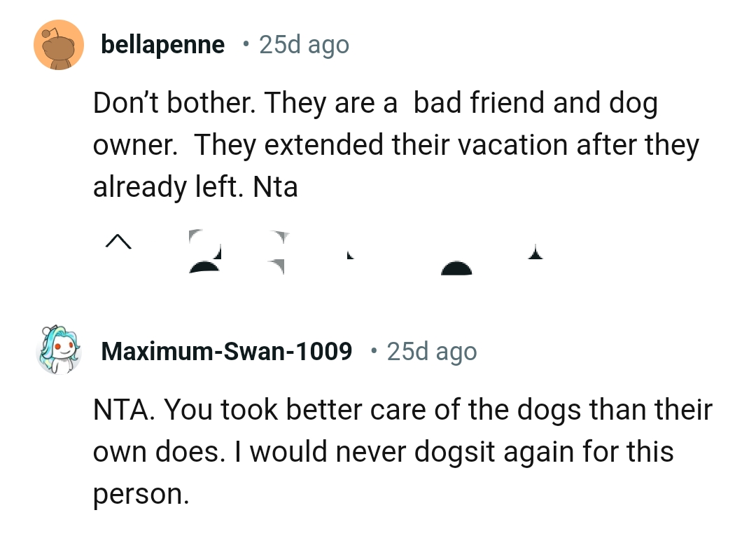
Task: Open Maximum-Swan-1009's profile via username
Action: (227, 351)
